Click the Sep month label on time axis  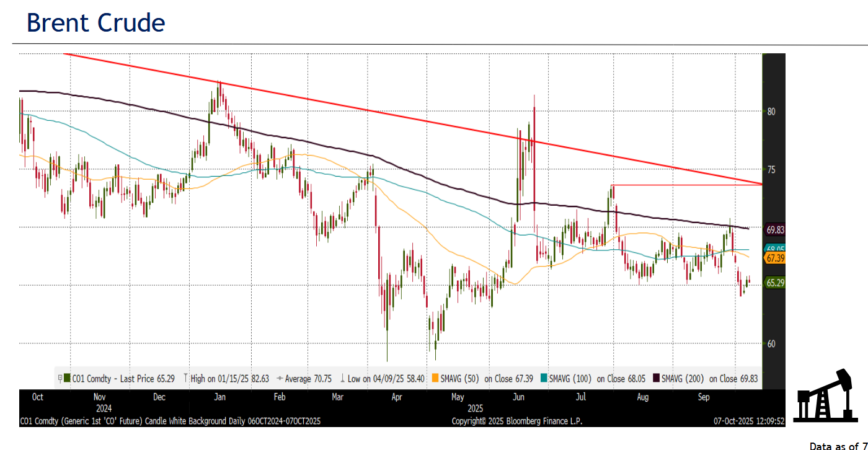click(703, 397)
